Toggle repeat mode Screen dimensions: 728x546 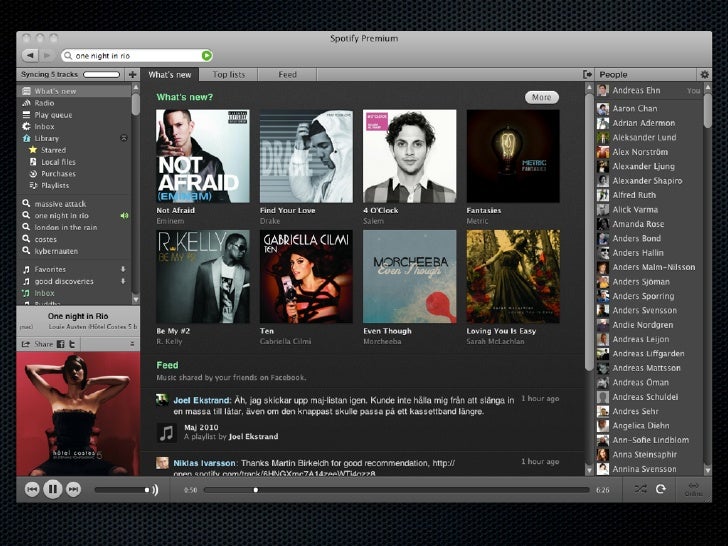pyautogui.click(x=661, y=489)
